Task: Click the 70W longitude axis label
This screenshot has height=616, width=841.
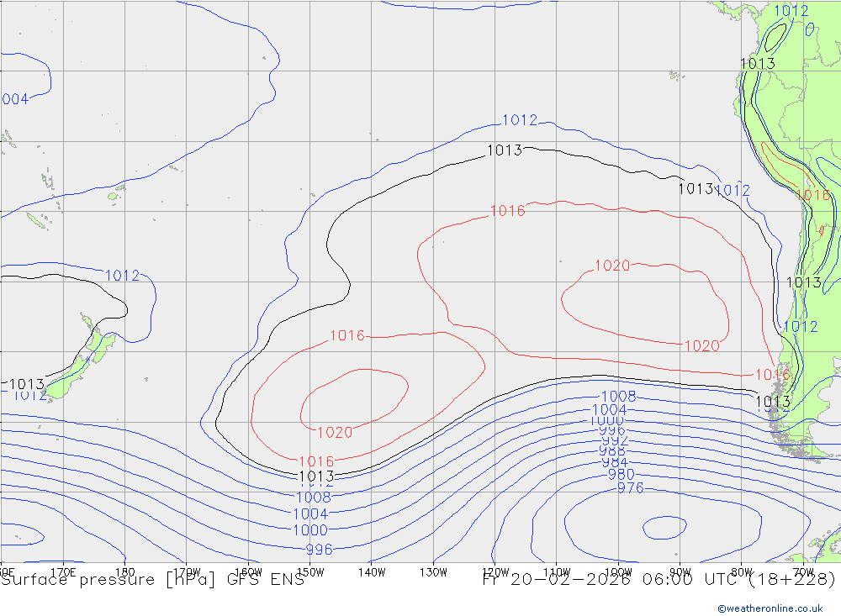Action: point(803,572)
